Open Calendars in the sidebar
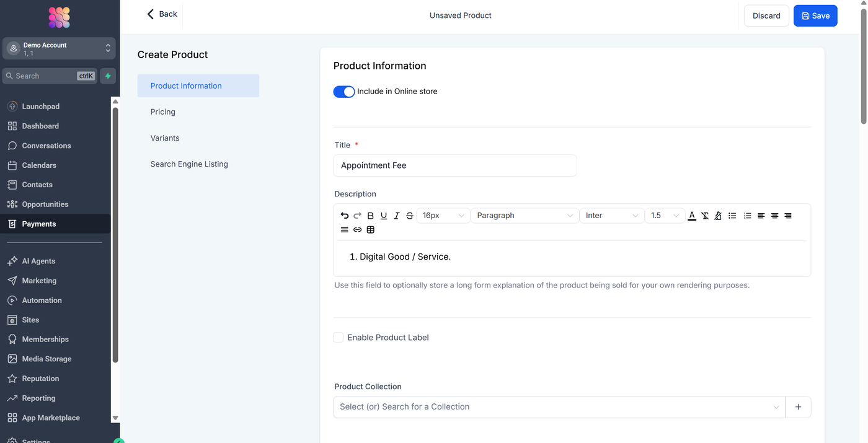The width and height of the screenshot is (868, 443). coord(39,165)
